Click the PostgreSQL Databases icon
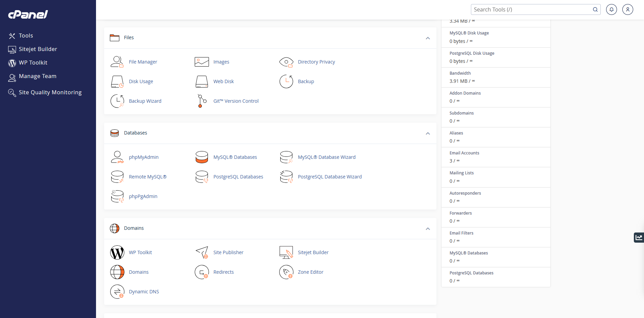 202,177
